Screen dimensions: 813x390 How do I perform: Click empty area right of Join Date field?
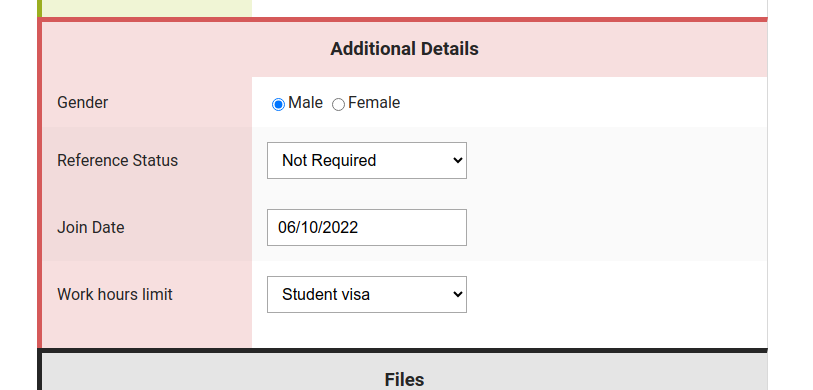click(617, 228)
